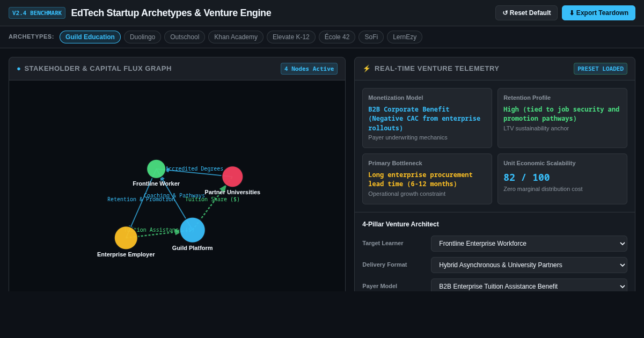This screenshot has width=644, height=338.
Task: Click the Real-Time Venture Telemetry heading
Action: (x=437, y=69)
